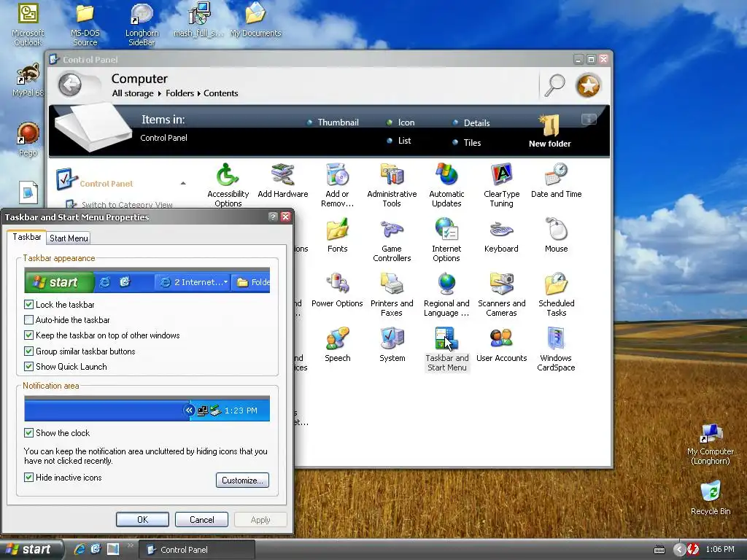Collapse the Control Panel sidebar section
Screen dimensions: 747x560
[x=183, y=183]
